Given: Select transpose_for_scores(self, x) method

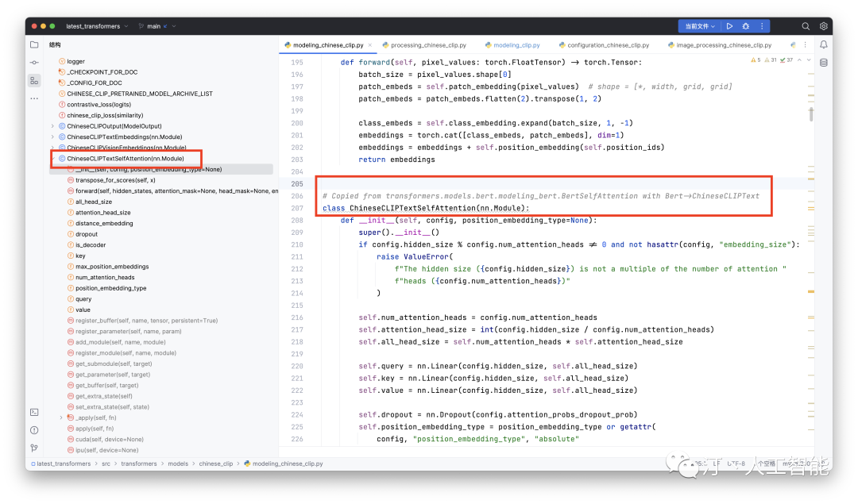Looking at the screenshot, I should [x=115, y=180].
